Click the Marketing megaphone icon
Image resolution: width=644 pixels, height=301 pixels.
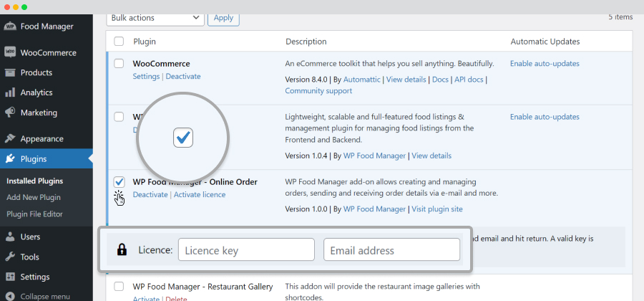coord(10,113)
